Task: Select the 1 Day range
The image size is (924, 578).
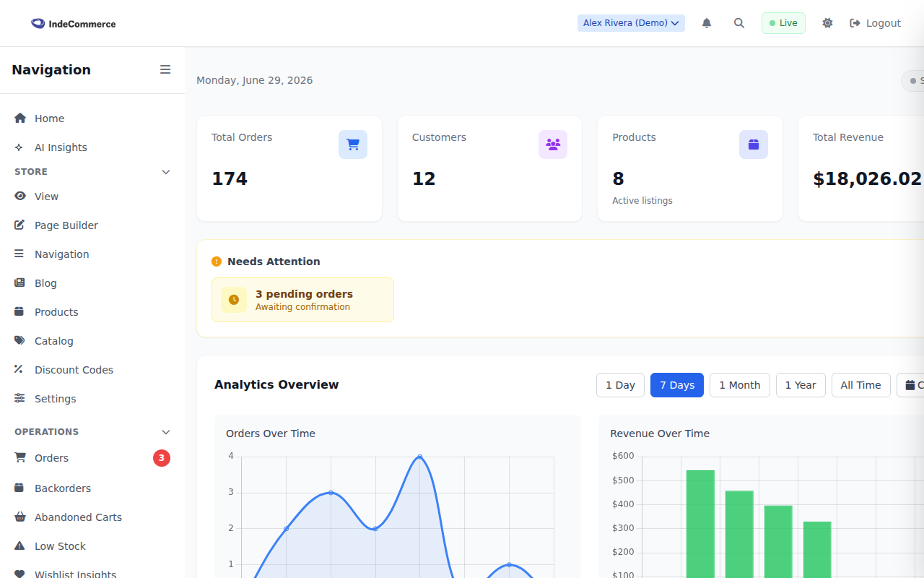Action: [620, 385]
